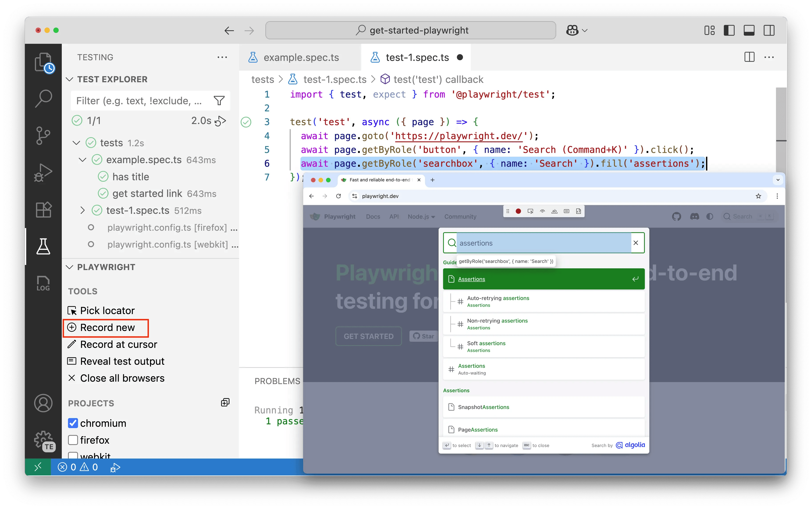Click Record new in Playwright tools
This screenshot has width=812, height=509.
(x=107, y=328)
